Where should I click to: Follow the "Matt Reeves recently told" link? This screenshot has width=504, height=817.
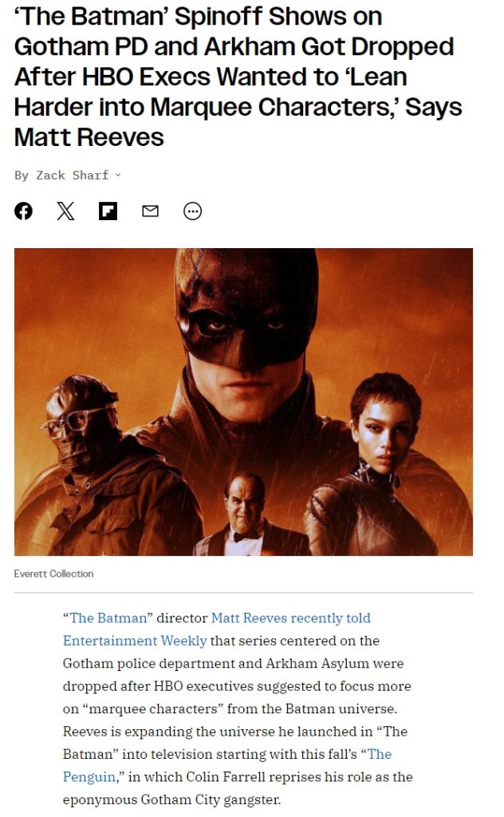291,618
